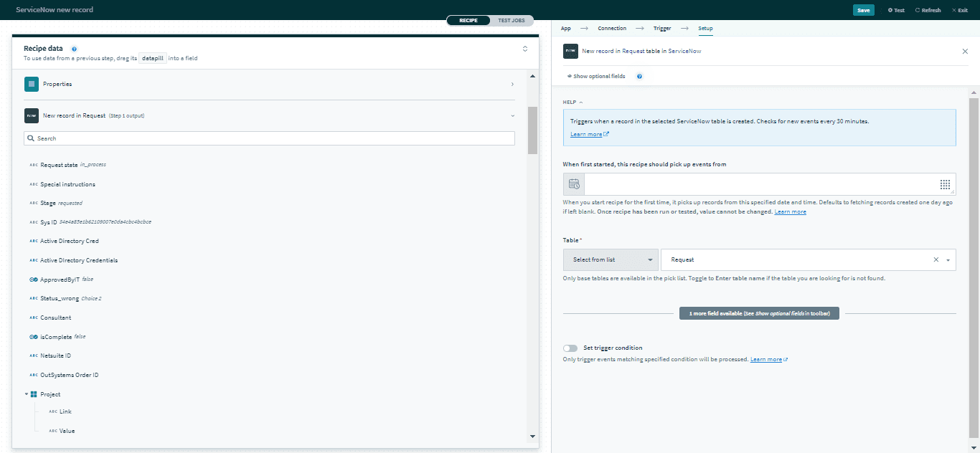Click the Recipe data help icon
The image size is (980, 453).
pyautogui.click(x=74, y=49)
